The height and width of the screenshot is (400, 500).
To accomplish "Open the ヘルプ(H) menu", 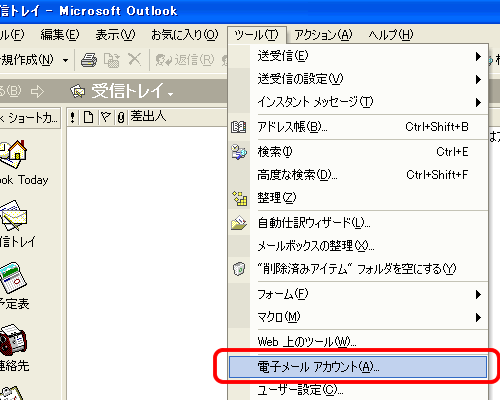I will pos(391,35).
